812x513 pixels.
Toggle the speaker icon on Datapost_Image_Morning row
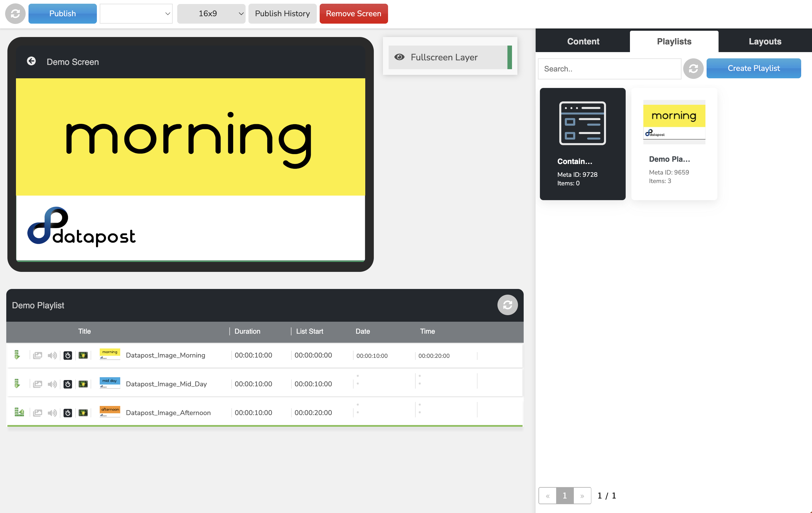click(x=52, y=355)
